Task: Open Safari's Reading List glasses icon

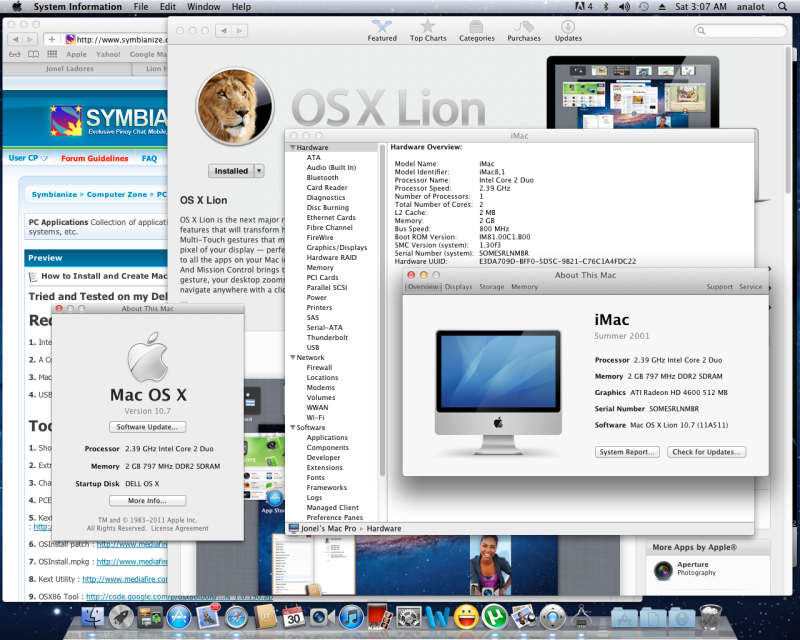Action: coord(15,54)
